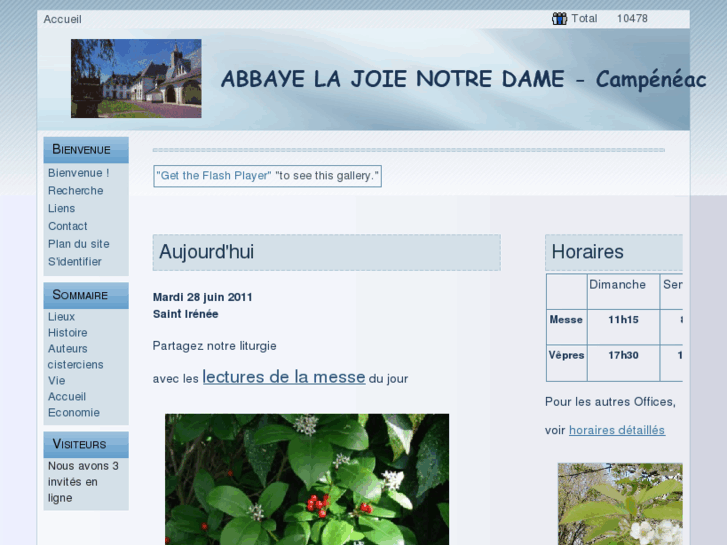Click the Get the Flash Player link

pyautogui.click(x=214, y=176)
